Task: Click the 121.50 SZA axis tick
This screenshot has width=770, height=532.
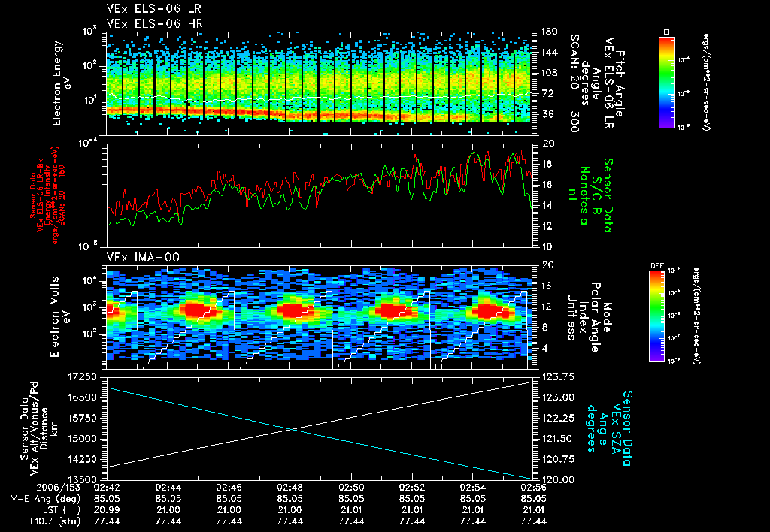Action: pos(558,439)
